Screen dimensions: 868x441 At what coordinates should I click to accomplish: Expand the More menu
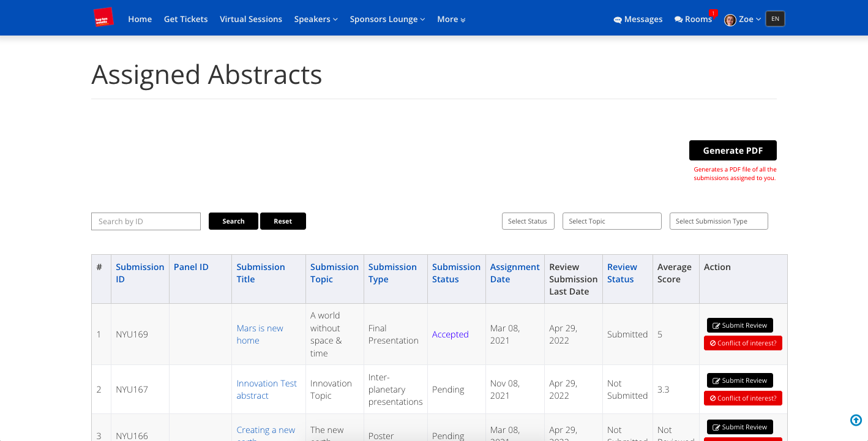click(x=451, y=19)
